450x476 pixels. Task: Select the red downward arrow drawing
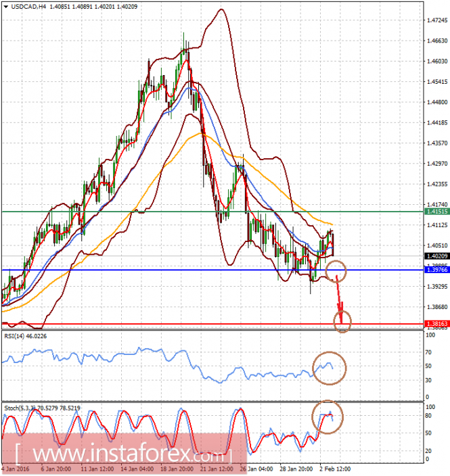340,300
